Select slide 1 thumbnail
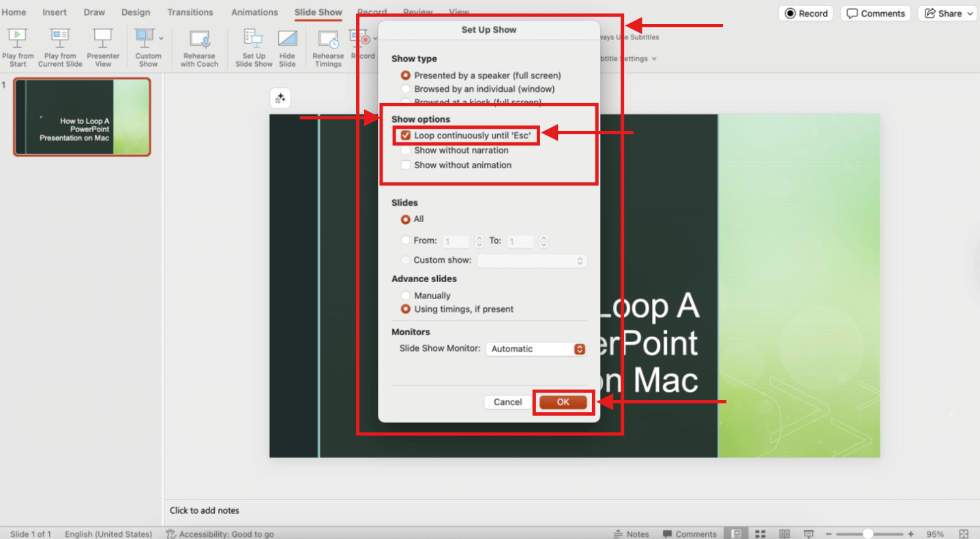 coord(82,117)
